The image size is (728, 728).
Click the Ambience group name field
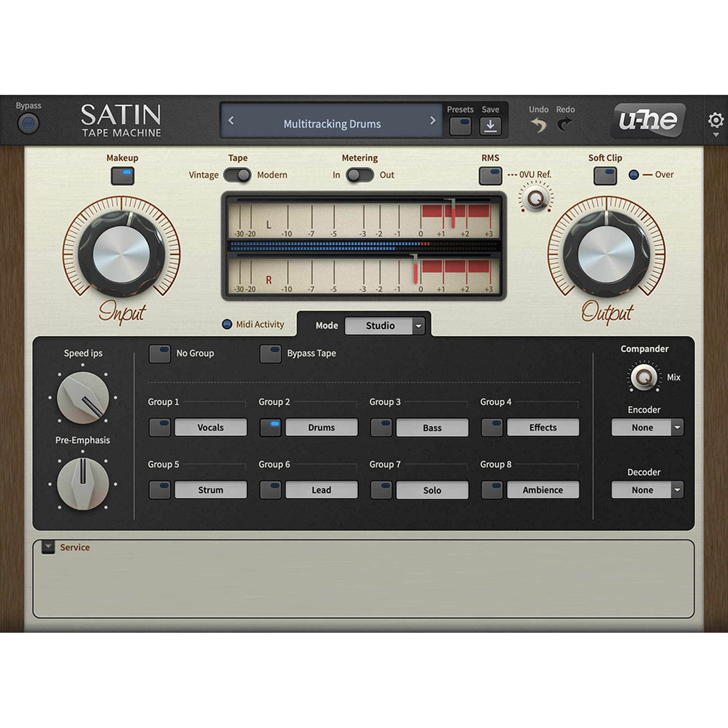pyautogui.click(x=543, y=490)
